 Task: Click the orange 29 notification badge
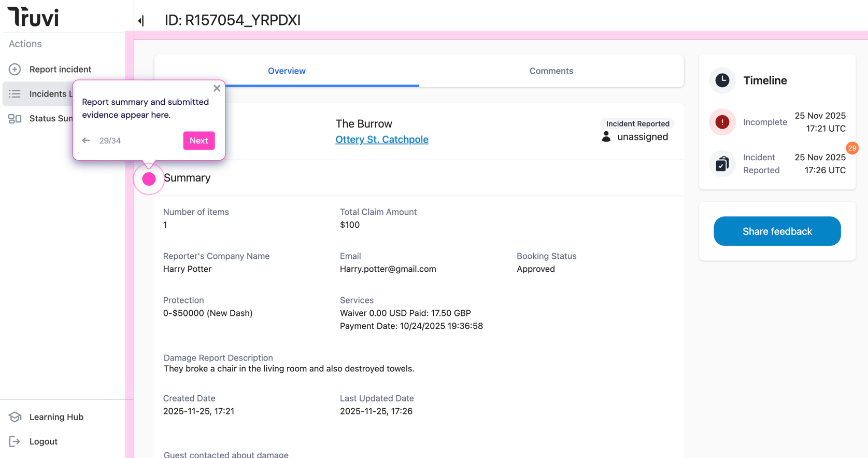(852, 148)
